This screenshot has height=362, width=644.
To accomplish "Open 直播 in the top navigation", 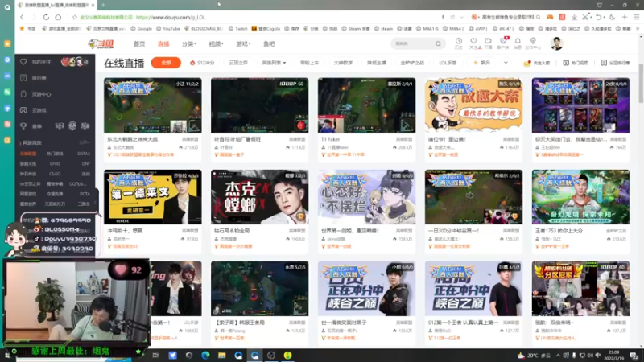I will (163, 43).
